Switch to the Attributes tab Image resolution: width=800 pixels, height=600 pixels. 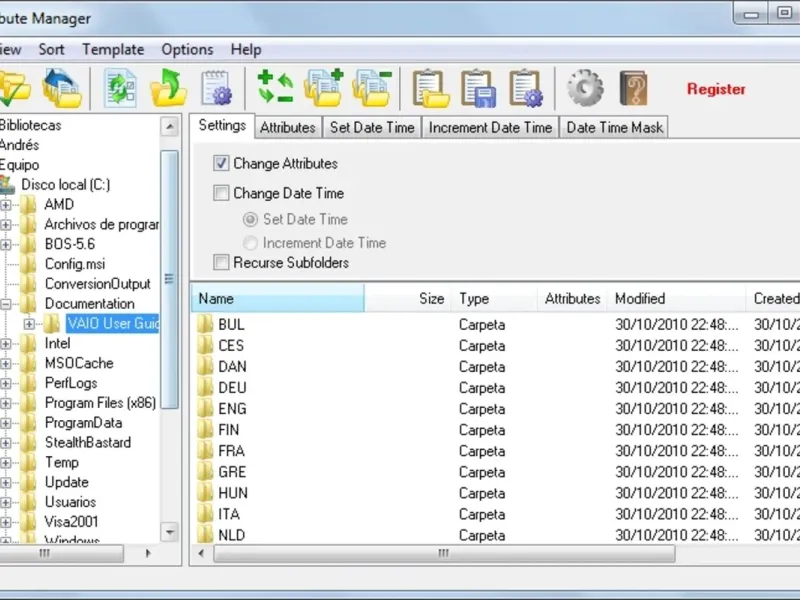288,128
